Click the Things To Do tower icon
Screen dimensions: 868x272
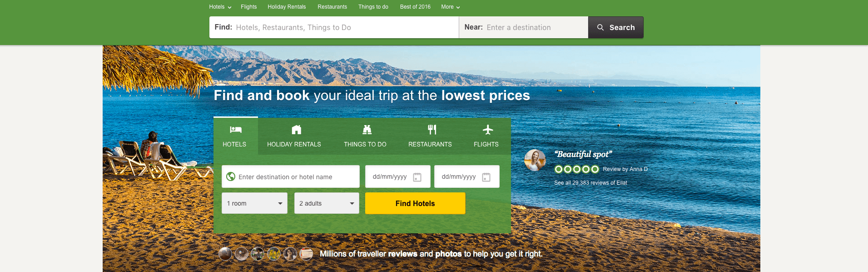point(367,130)
